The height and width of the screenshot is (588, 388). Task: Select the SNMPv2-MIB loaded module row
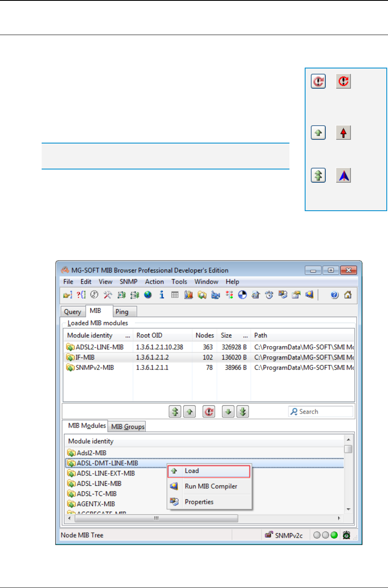tap(209, 367)
